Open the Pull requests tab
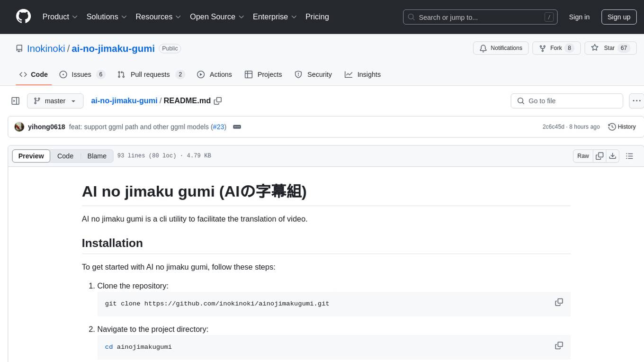This screenshot has height=362, width=644. (150, 74)
